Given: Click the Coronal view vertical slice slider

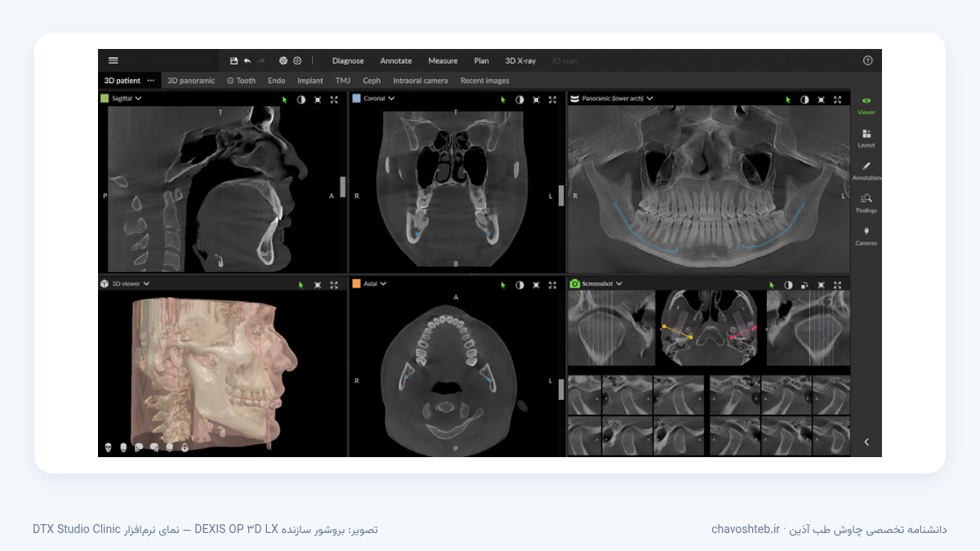Looking at the screenshot, I should [561, 195].
